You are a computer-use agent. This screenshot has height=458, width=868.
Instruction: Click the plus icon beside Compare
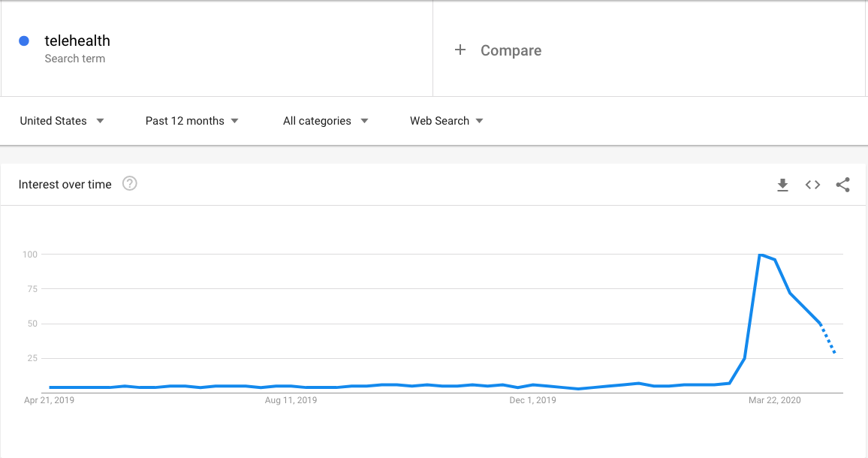pos(460,50)
